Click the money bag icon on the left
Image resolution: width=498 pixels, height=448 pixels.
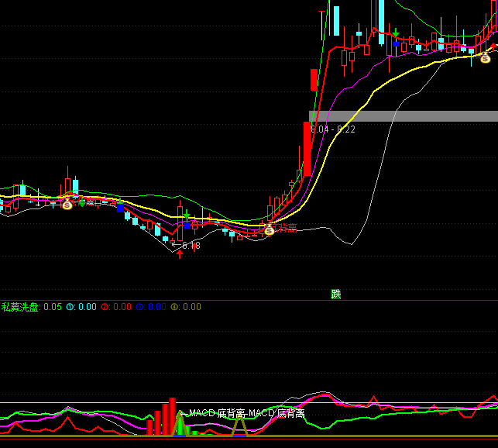67,205
